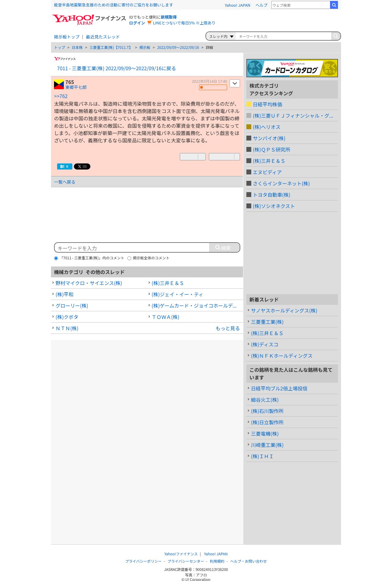Click 掲示板 in the breadcrumb
Viewport: 392px width, 581px height.
[x=145, y=48]
